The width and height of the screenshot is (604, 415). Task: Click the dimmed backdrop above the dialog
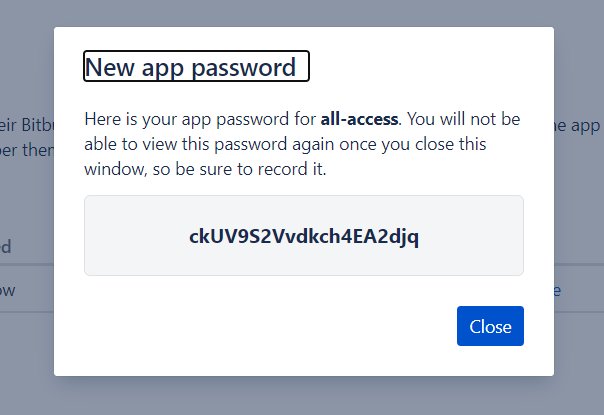(x=300, y=12)
